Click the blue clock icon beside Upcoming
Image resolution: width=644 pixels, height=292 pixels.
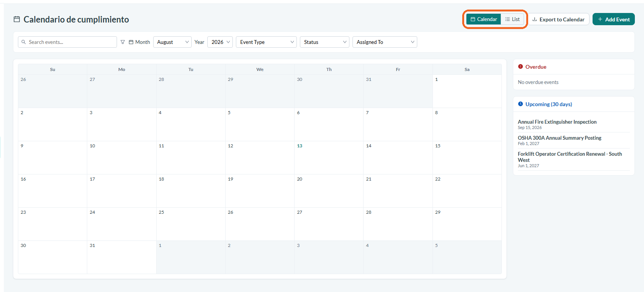521,104
